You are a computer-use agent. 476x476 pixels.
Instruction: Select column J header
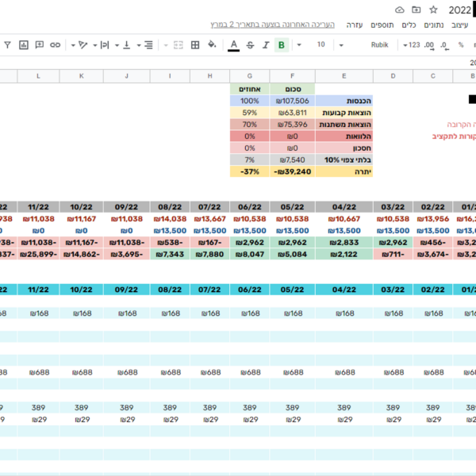coord(127,76)
